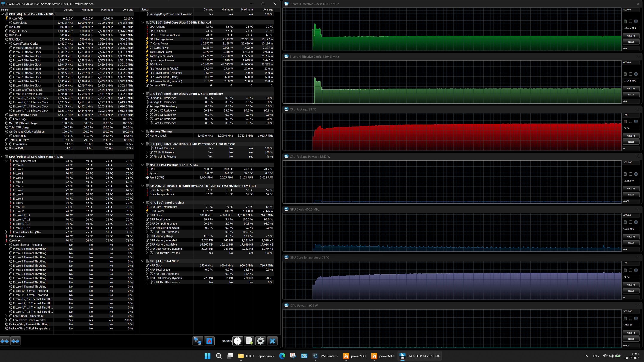Collapse the Memory Timings section
This screenshot has width=644, height=362.
143,131
